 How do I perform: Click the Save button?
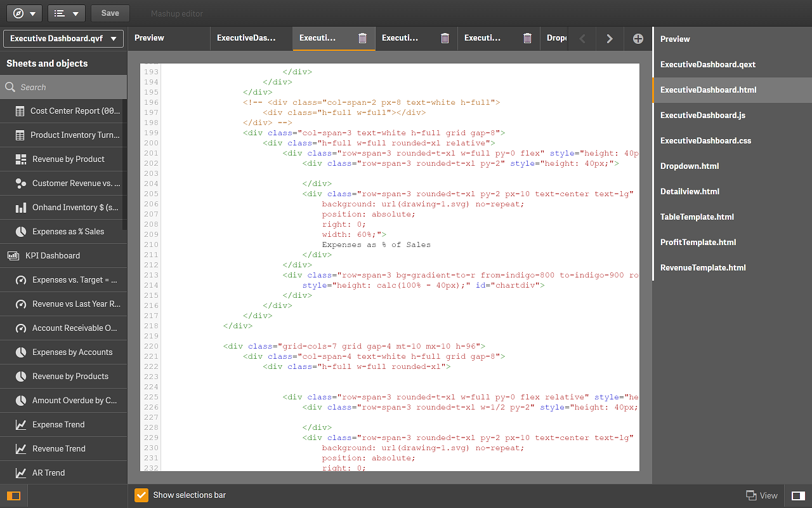pyautogui.click(x=109, y=13)
